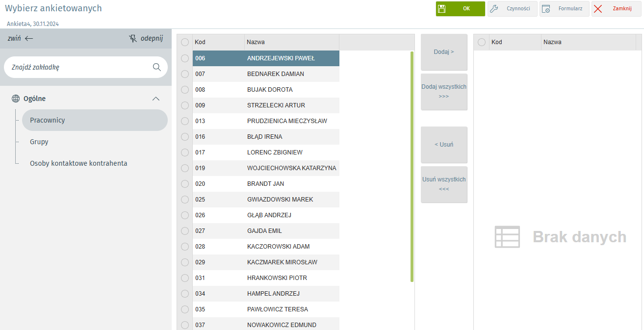Screen dimensions: 644x330
Task: Collapse the Ogólne section chevron
Action: click(156, 99)
